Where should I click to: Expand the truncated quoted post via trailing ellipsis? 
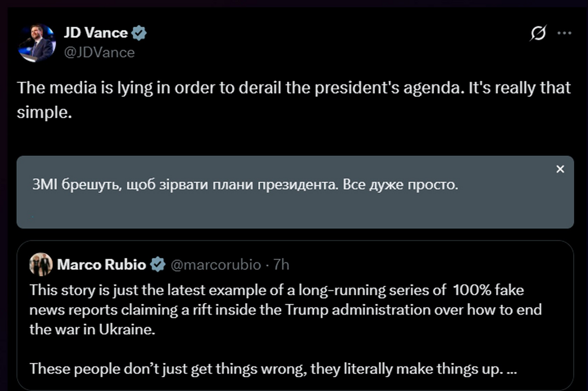(513, 368)
